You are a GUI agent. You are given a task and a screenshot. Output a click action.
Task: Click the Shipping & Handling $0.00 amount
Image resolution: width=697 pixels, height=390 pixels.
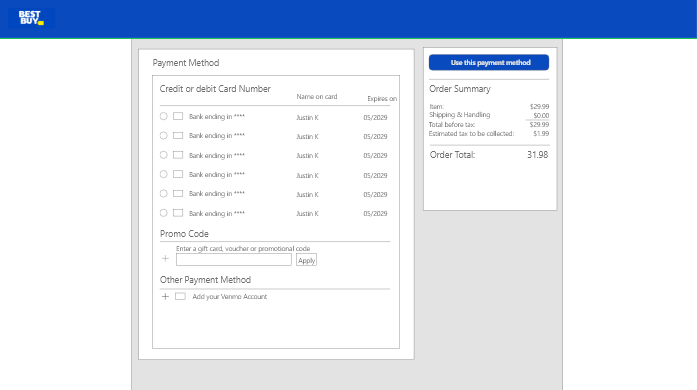pyautogui.click(x=541, y=116)
